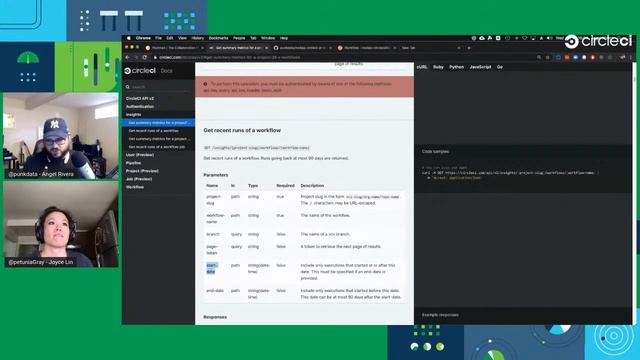Viewport: 640px width, 360px height.
Task: Click the cloud icon in menu bar
Action: (482, 38)
